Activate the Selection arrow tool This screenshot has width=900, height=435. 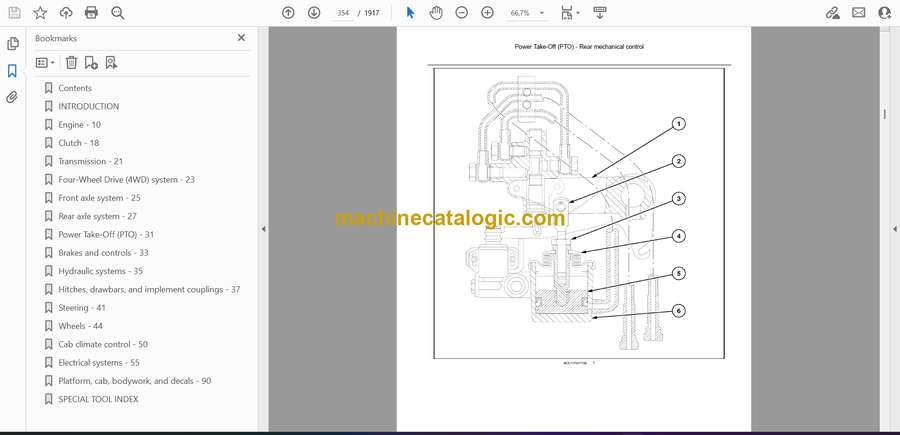coord(410,13)
